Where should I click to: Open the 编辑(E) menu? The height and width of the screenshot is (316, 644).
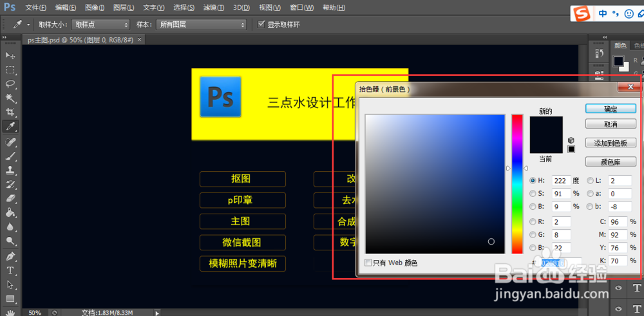tap(66, 8)
